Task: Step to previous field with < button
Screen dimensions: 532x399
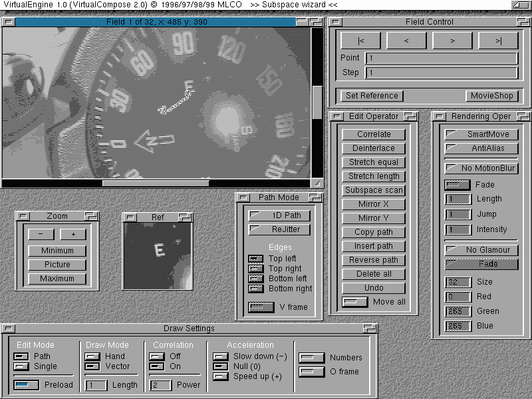Action: (x=406, y=41)
